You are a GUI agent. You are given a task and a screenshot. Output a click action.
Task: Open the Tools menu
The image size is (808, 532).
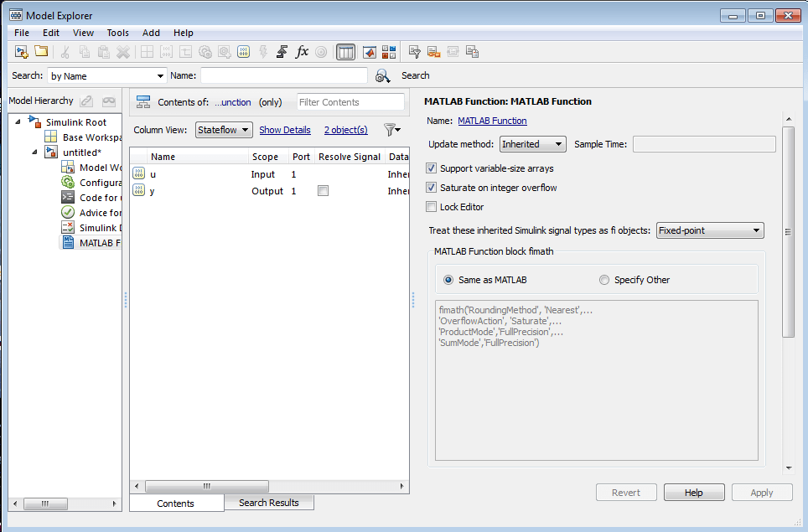(x=117, y=33)
